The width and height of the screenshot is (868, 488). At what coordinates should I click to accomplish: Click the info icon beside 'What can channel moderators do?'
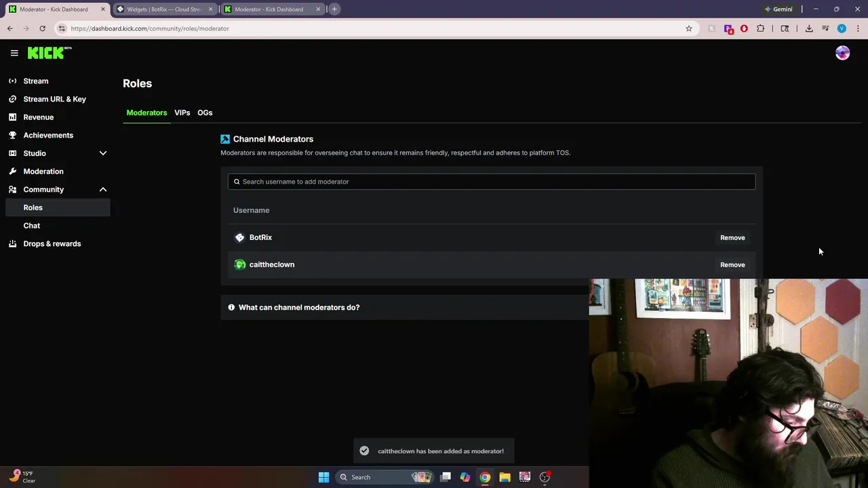pos(231,307)
